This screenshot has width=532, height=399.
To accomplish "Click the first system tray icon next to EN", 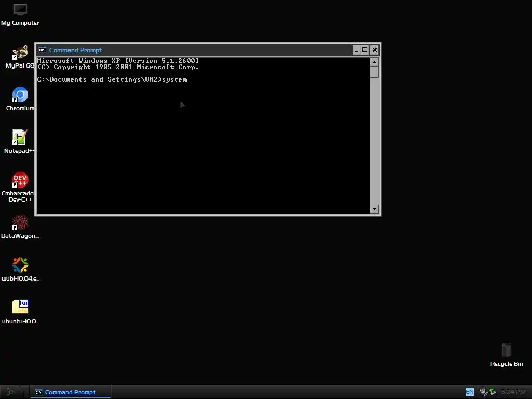I will click(483, 392).
